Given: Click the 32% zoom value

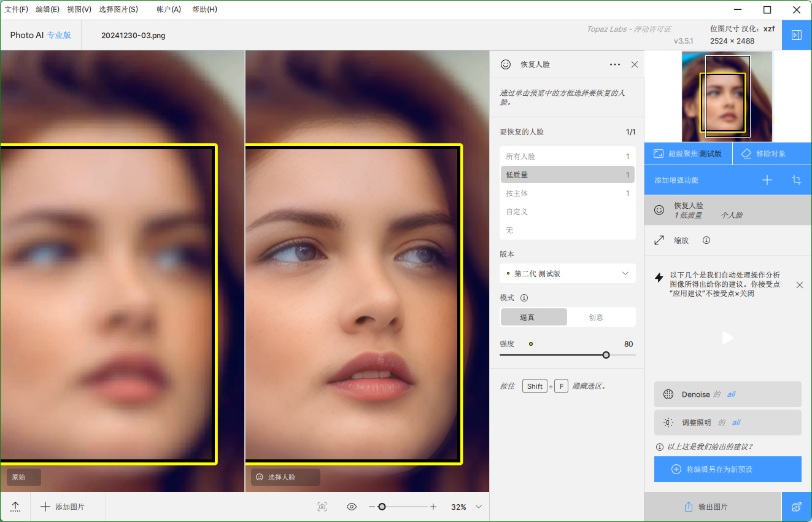Looking at the screenshot, I should [x=458, y=507].
